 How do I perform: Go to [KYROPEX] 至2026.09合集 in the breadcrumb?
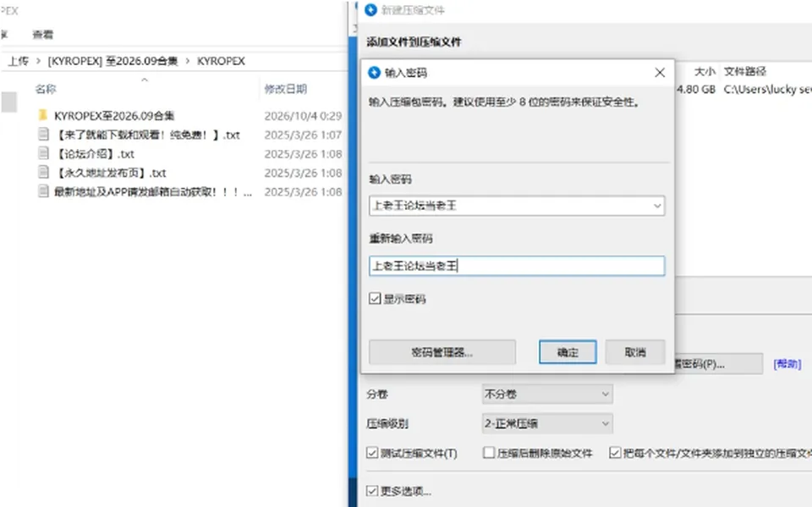[112, 61]
